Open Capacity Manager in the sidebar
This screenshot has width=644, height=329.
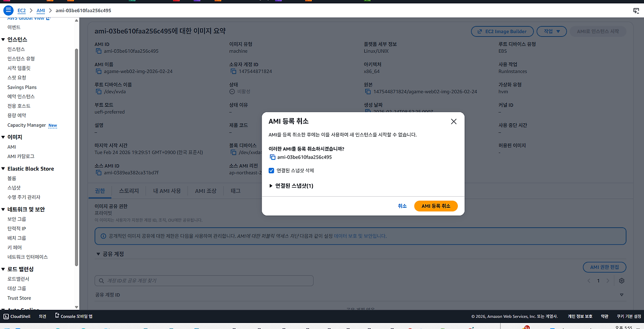point(27,125)
